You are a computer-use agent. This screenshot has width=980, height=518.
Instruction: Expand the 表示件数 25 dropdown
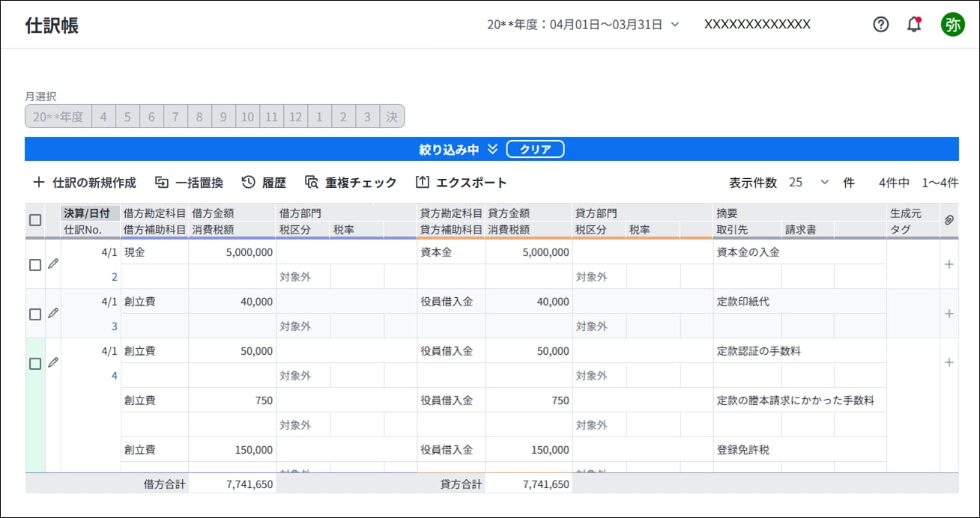pyautogui.click(x=810, y=182)
